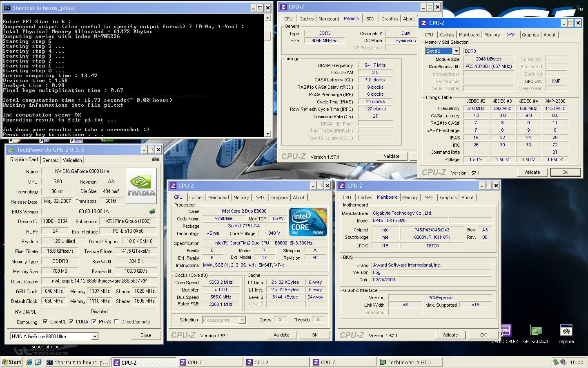Open the Mainboard tab in the CPU window
Screen dimensions: 588x368
[218, 197]
